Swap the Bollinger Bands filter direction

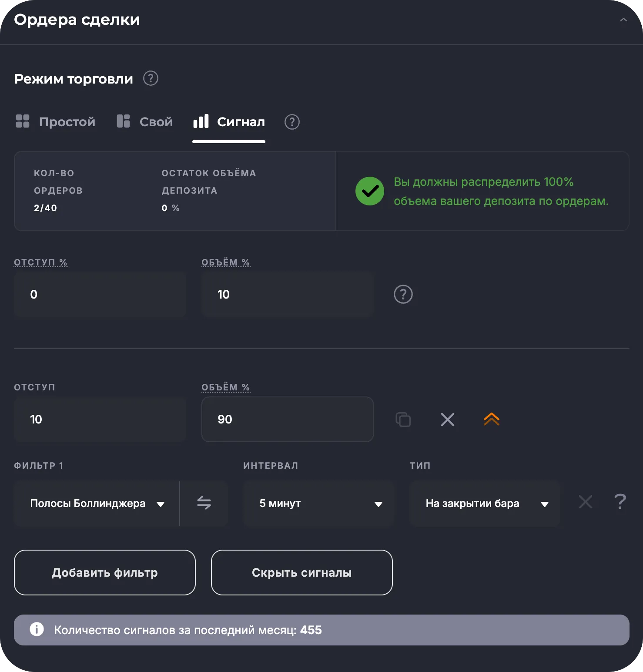(x=204, y=503)
